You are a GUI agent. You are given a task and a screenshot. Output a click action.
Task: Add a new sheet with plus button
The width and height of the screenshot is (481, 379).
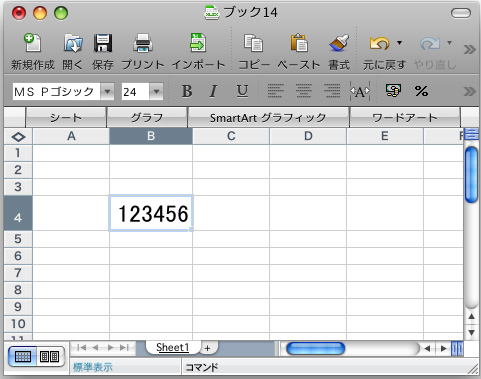point(207,348)
